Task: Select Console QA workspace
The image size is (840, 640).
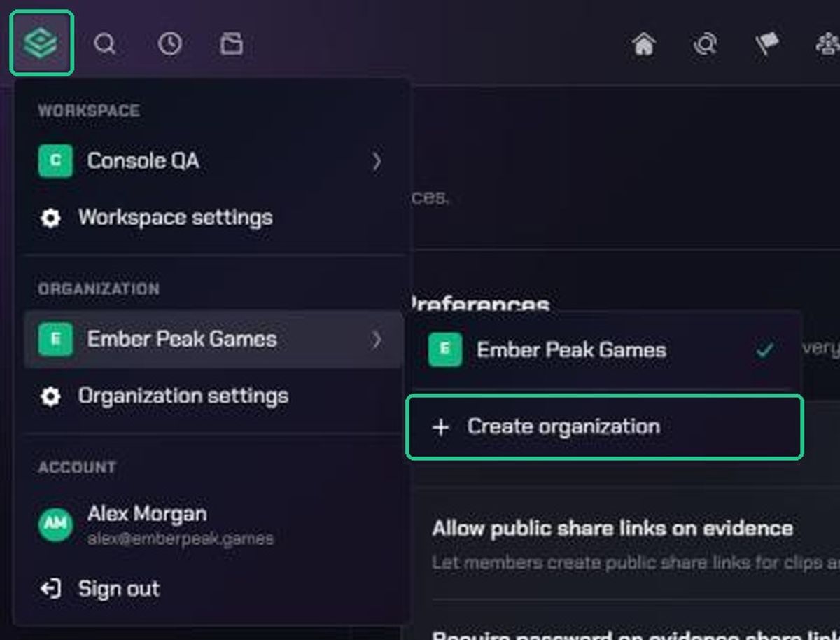Action: coord(212,161)
